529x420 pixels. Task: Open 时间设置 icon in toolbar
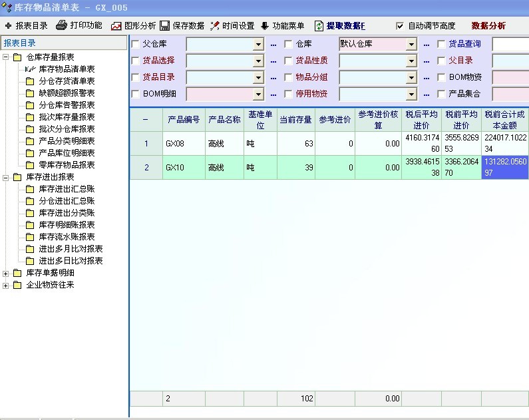tap(215, 26)
